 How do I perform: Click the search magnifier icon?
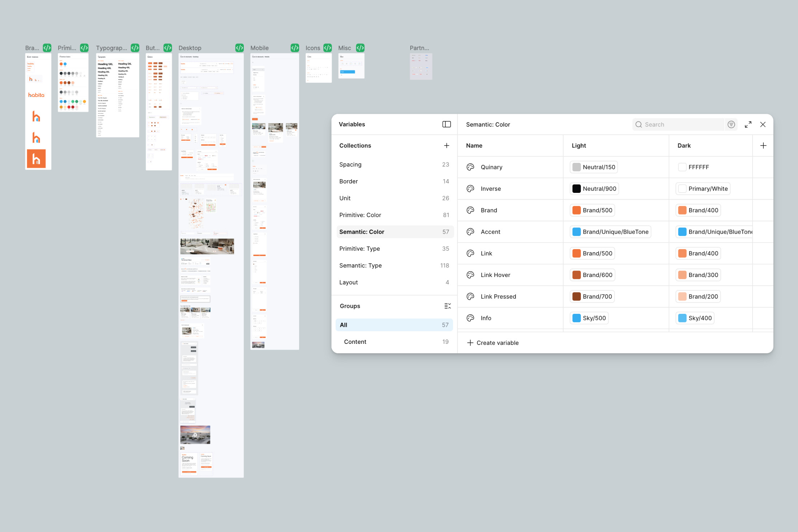tap(639, 124)
